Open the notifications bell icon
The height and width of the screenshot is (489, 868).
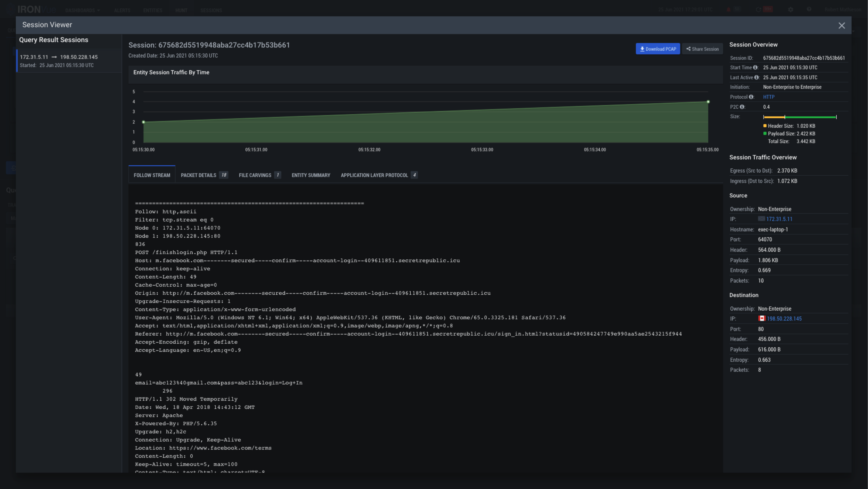(728, 9)
